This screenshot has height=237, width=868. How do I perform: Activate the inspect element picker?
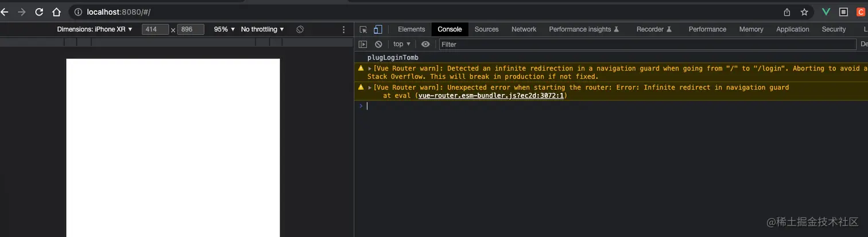[x=363, y=29]
